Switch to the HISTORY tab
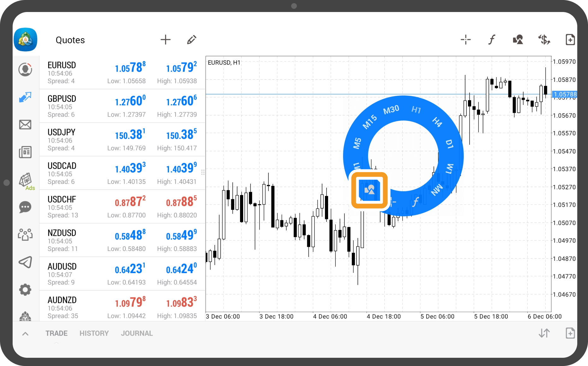The image size is (588, 366). 94,333
